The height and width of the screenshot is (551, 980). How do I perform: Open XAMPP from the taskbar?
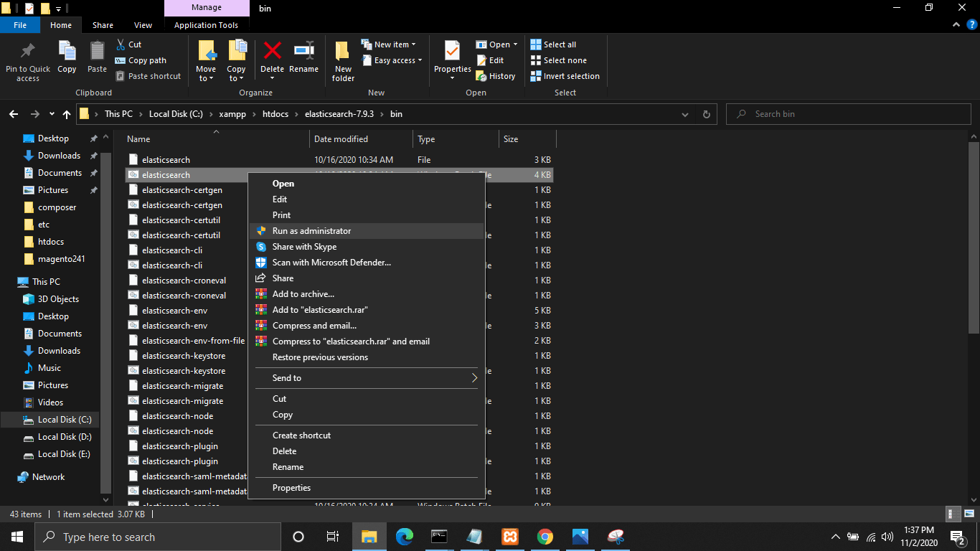pos(510,537)
